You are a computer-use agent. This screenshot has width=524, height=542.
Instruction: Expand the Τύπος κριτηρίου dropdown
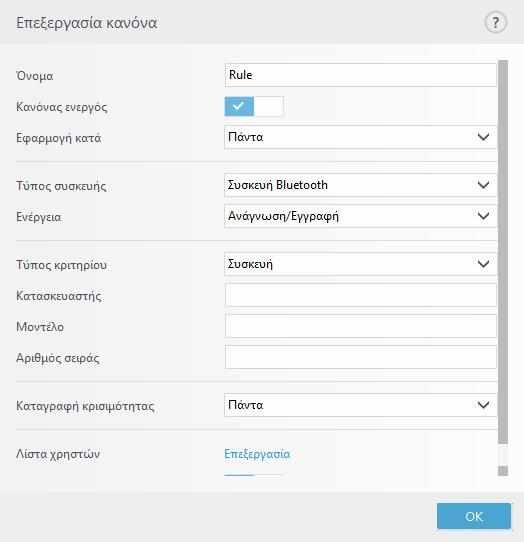coord(361,264)
